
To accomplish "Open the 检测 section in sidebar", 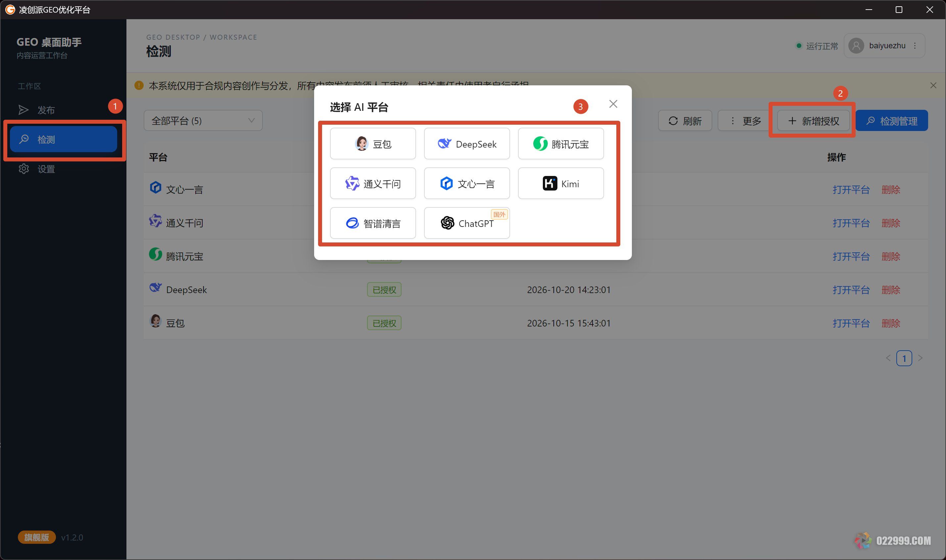I will coord(63,139).
